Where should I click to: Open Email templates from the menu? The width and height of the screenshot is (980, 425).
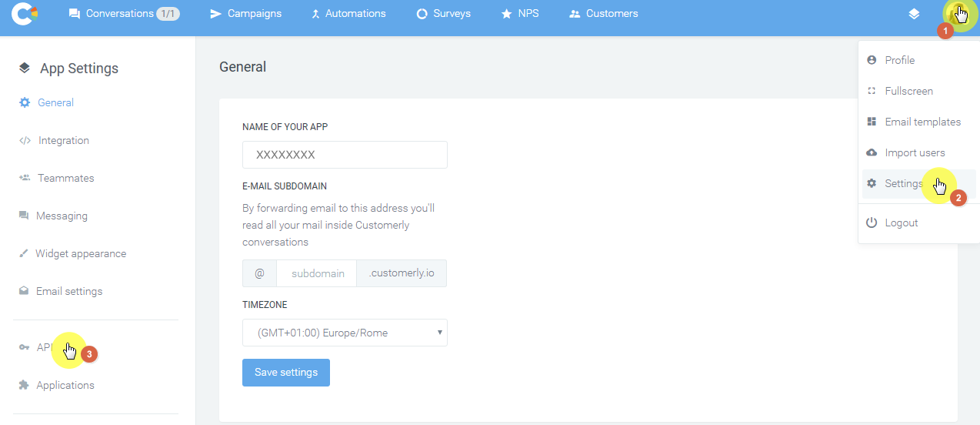(918, 122)
